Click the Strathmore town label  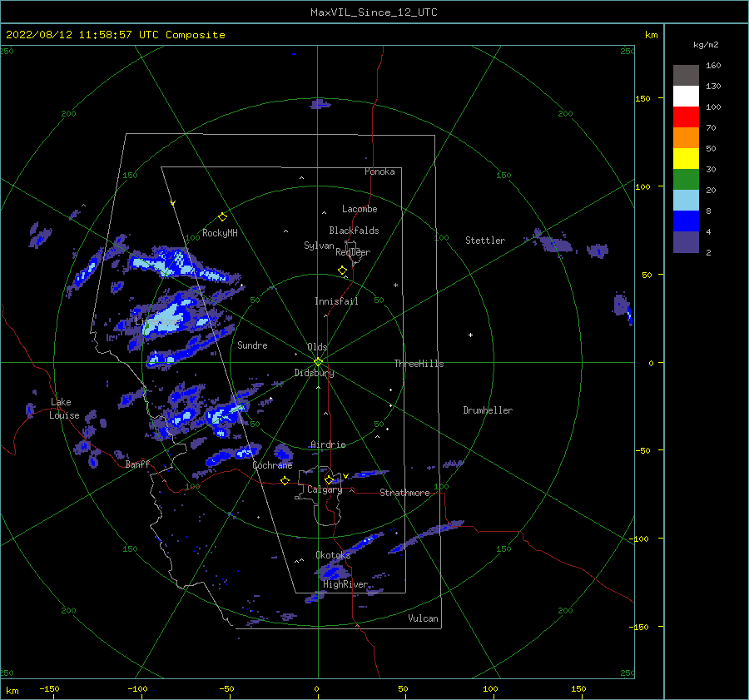click(x=404, y=493)
